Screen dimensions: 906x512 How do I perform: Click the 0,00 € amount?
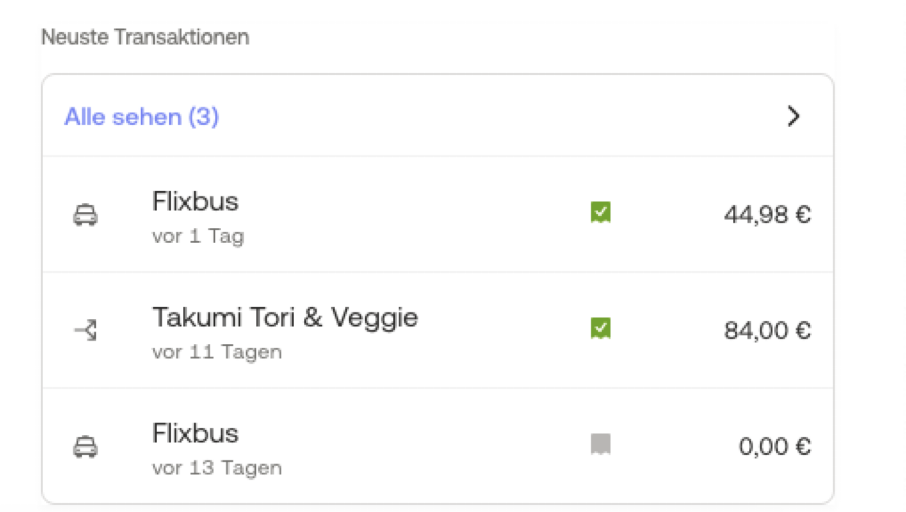(x=775, y=447)
